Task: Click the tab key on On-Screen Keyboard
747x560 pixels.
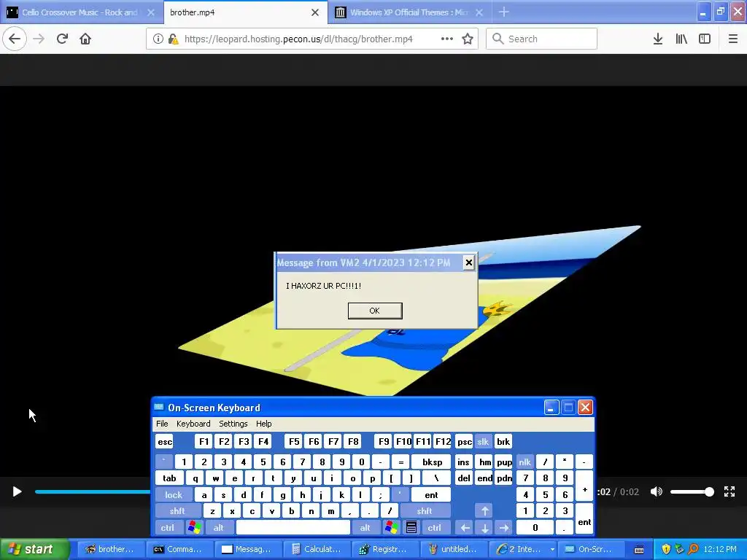Action: coord(169,478)
